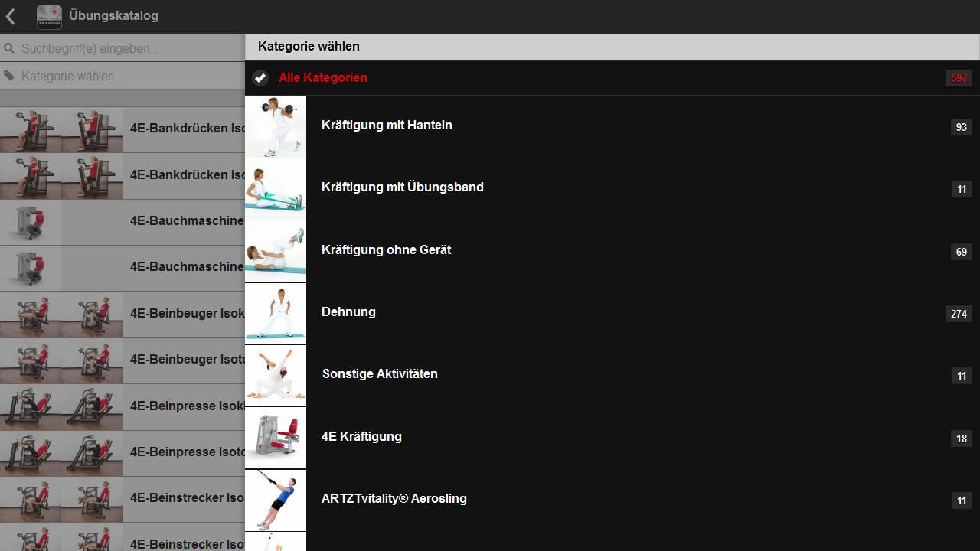The width and height of the screenshot is (980, 551).
Task: Click the Übungskatalog title
Action: (113, 16)
